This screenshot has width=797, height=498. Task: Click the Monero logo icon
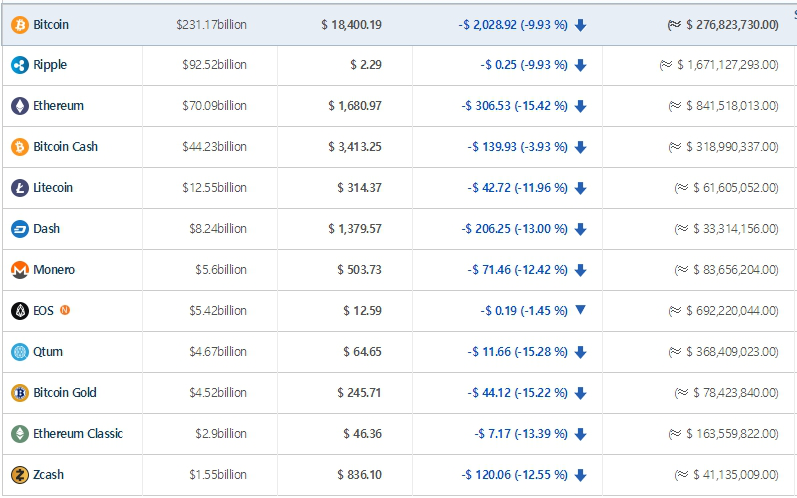[x=19, y=270]
